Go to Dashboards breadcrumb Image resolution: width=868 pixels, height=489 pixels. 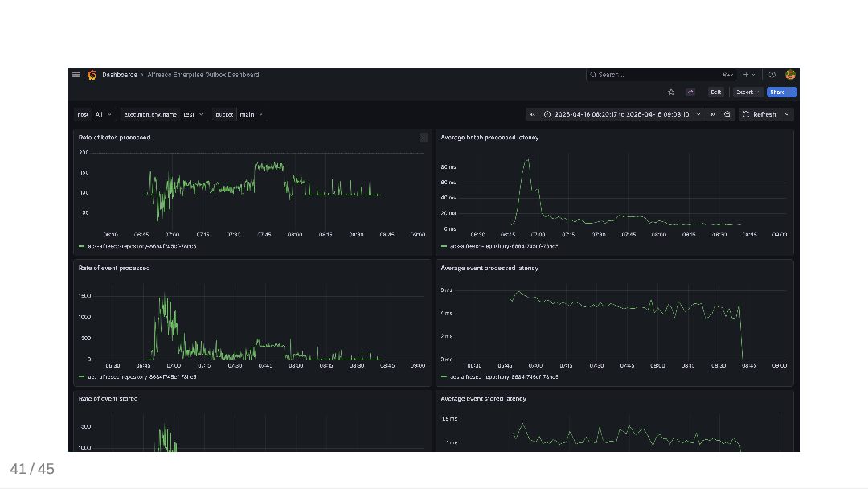click(119, 75)
